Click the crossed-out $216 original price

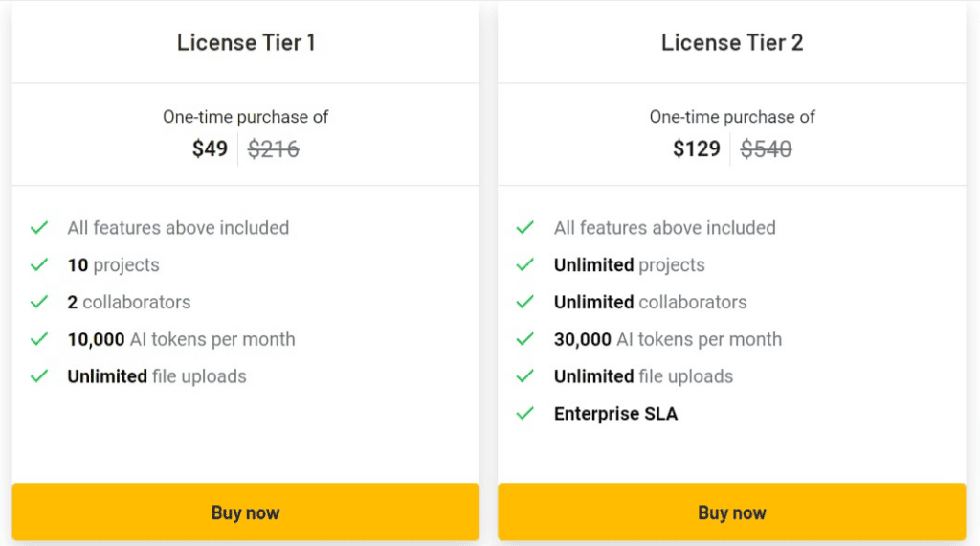pos(274,149)
